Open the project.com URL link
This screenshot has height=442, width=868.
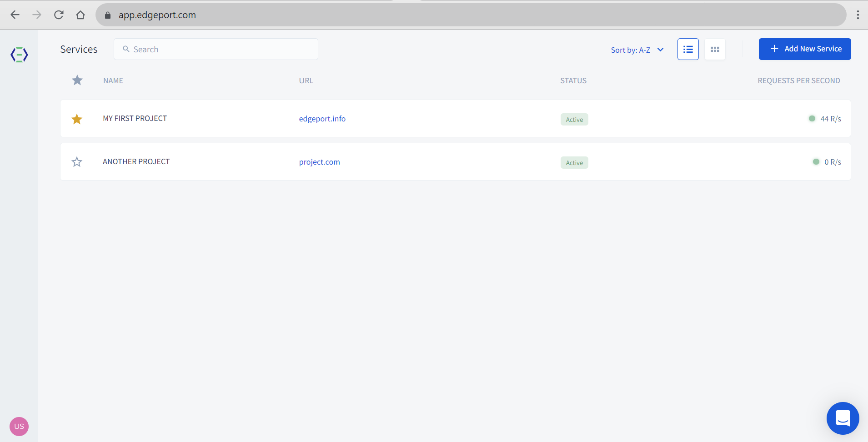coord(319,162)
